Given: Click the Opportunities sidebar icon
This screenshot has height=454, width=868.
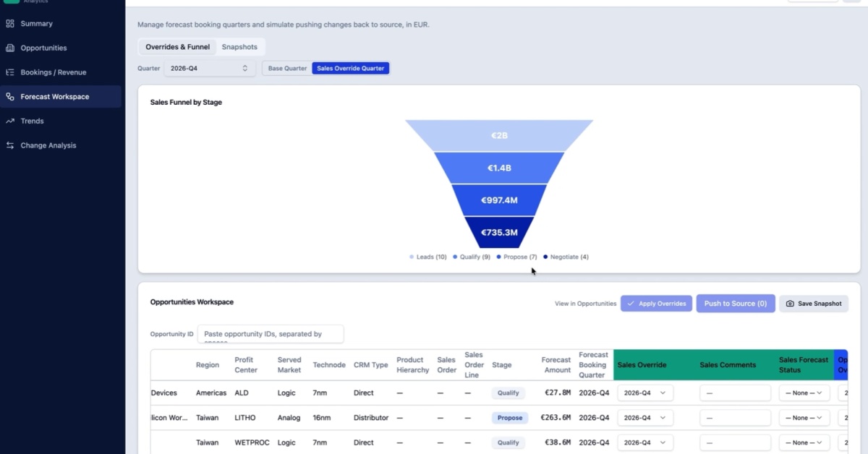Looking at the screenshot, I should (10, 48).
